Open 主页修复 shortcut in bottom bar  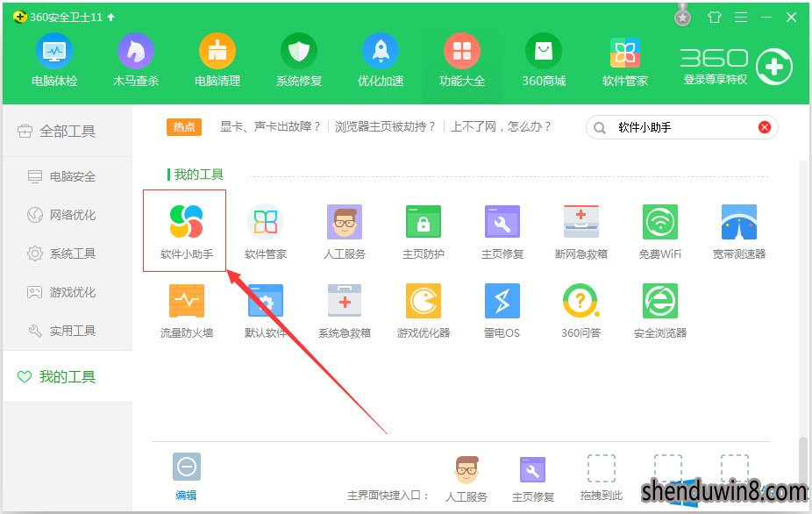(x=533, y=479)
